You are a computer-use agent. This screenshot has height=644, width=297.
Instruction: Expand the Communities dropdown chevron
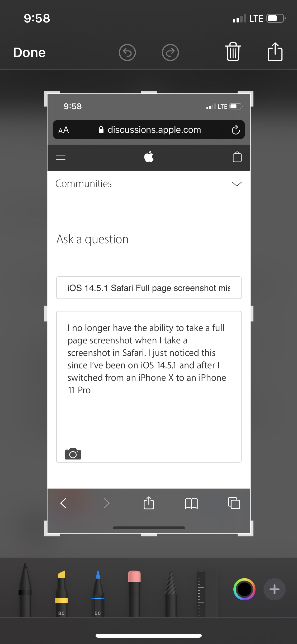pos(237,184)
